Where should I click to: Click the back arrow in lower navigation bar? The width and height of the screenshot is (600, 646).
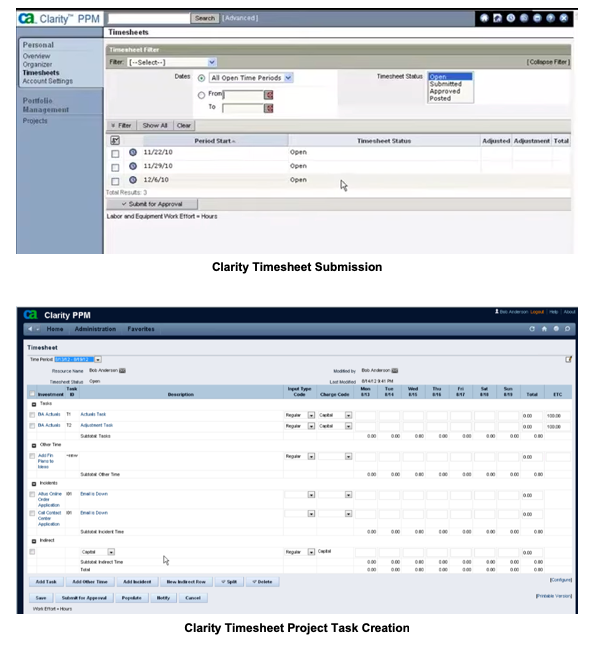pyautogui.click(x=30, y=329)
